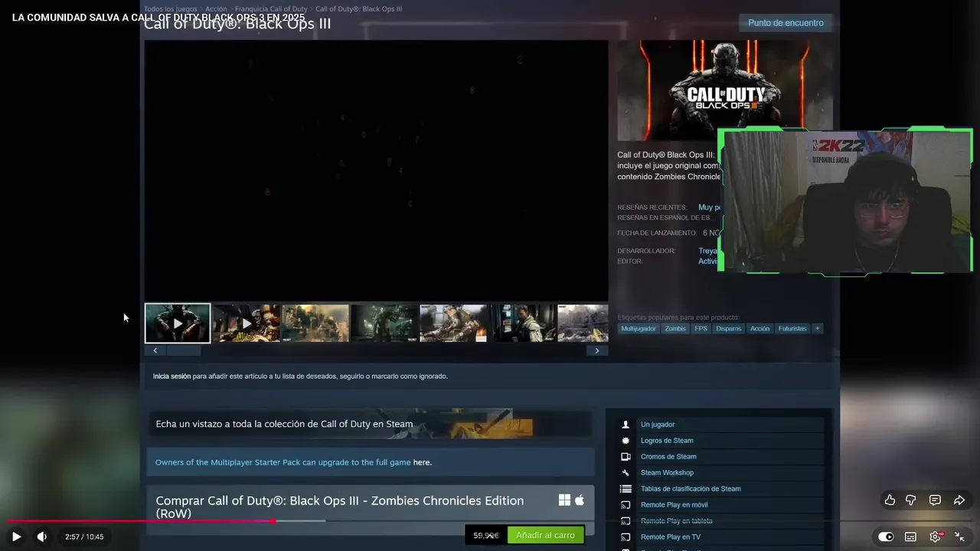
Task: Share this video via arrow icon
Action: coord(959,500)
